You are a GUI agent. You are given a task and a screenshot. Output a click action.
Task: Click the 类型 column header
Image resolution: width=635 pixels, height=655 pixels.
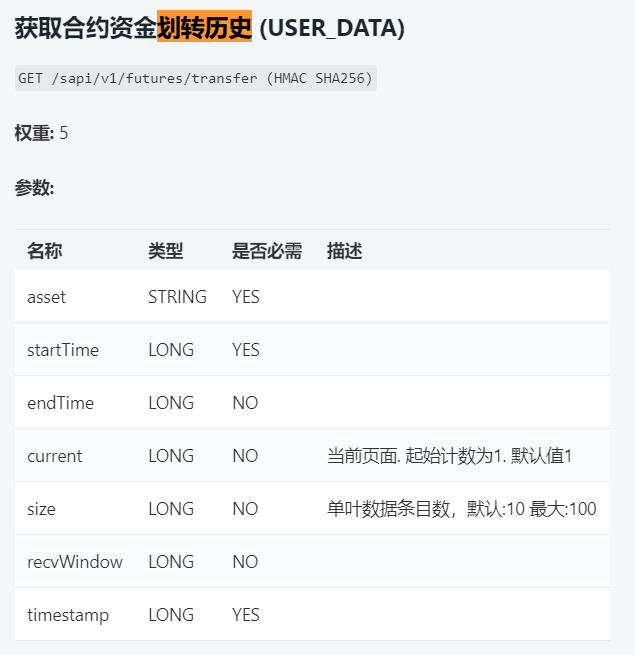pos(165,251)
